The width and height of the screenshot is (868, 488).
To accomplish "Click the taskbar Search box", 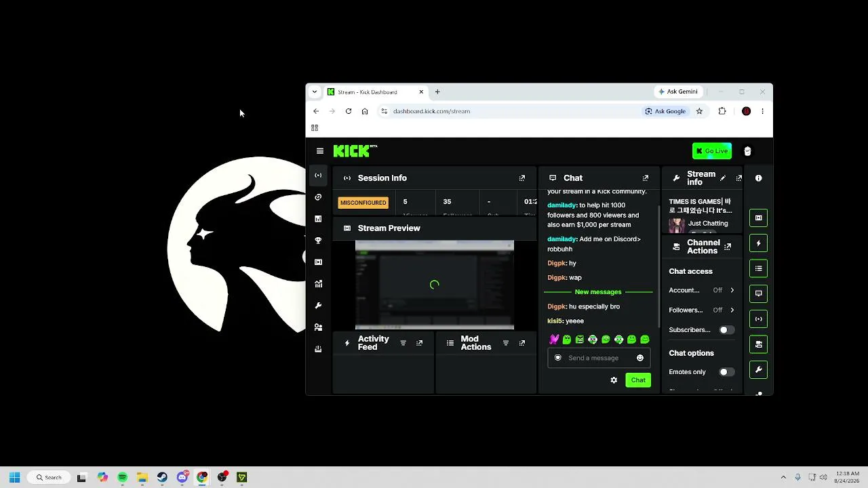I will tap(49, 477).
